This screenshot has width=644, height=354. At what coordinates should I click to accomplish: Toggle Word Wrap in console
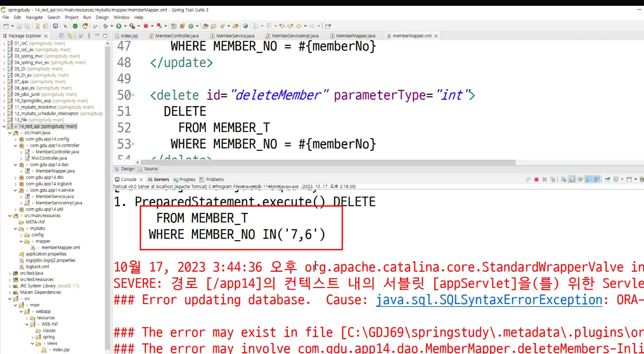pyautogui.click(x=580, y=179)
